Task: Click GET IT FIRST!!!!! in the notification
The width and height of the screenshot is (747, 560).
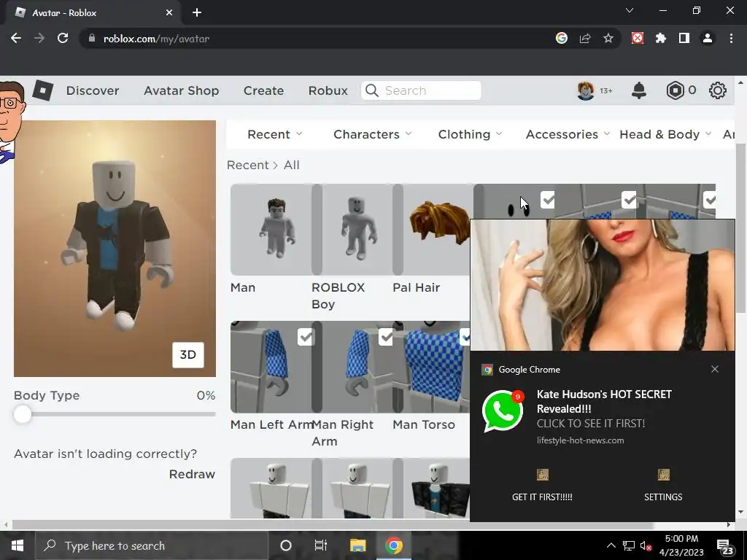Action: tap(542, 497)
